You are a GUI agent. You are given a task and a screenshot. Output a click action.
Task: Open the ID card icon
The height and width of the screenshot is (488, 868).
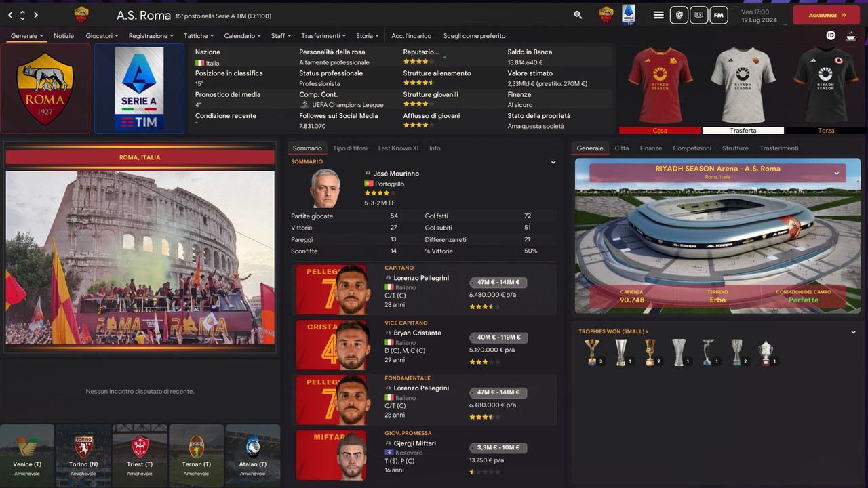pos(831,35)
